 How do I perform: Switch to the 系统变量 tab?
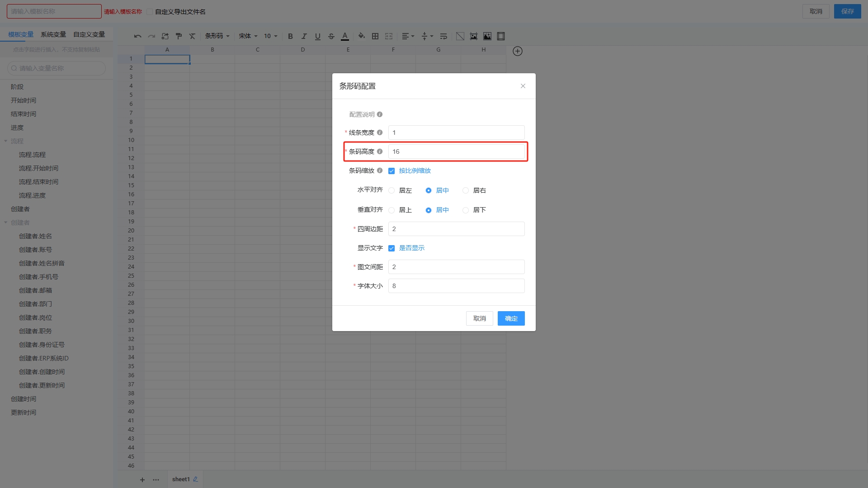[x=53, y=34]
